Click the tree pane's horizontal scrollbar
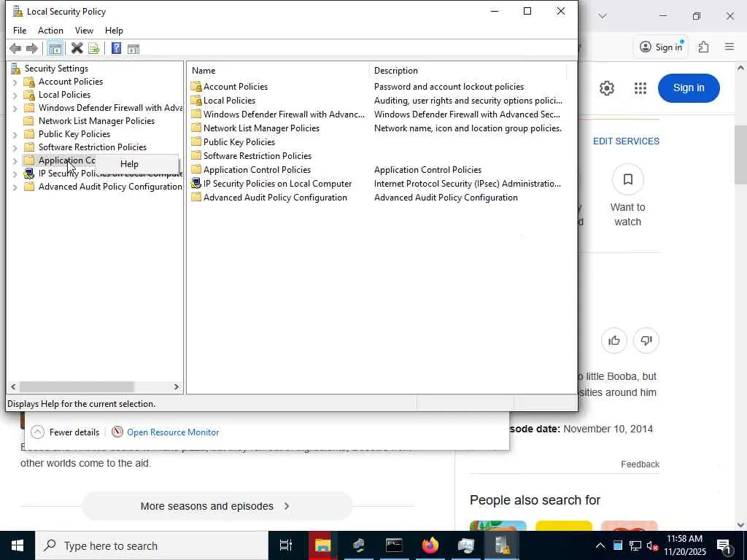Viewport: 747px width, 560px height. pyautogui.click(x=77, y=386)
